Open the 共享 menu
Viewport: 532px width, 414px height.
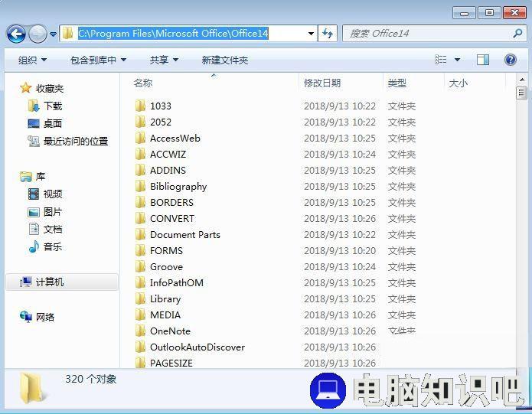point(164,60)
